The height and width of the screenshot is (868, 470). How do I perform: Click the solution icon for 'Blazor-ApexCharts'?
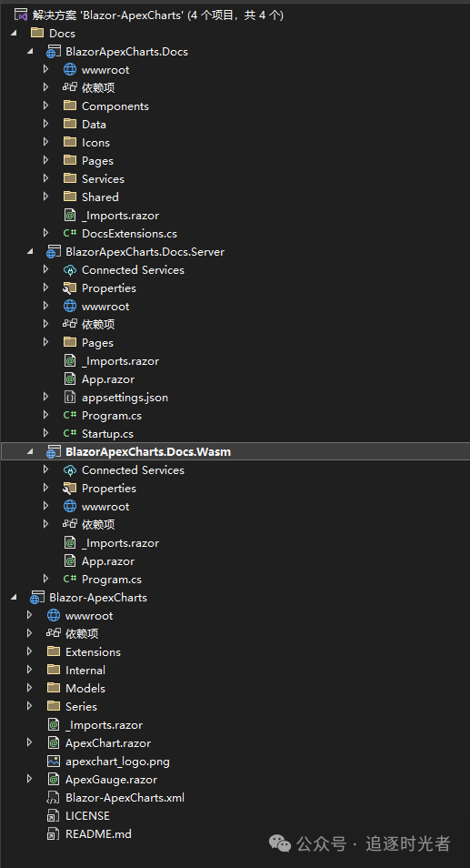click(21, 15)
